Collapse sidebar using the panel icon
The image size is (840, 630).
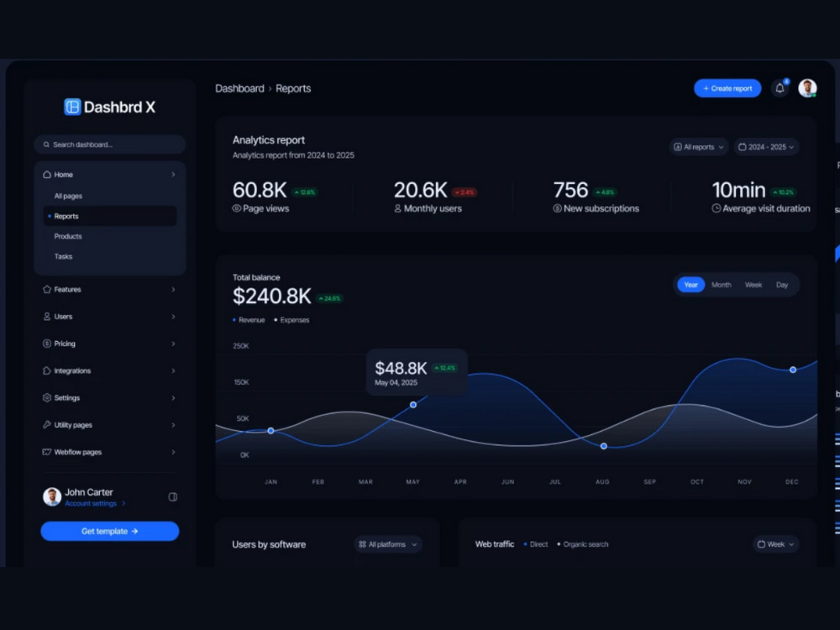coord(172,497)
